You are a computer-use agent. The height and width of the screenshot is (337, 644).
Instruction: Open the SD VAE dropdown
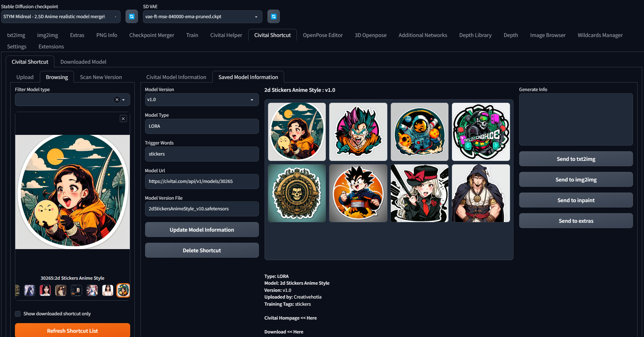pyautogui.click(x=202, y=17)
